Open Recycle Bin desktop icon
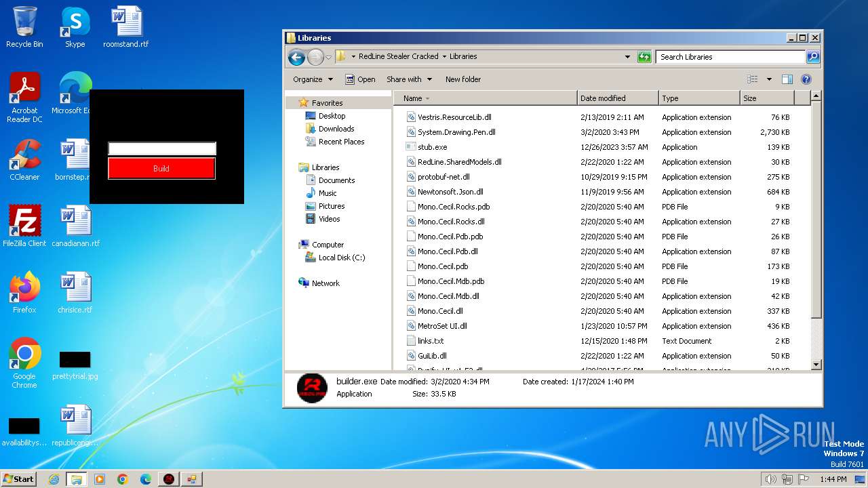868x488 pixels. [x=24, y=27]
